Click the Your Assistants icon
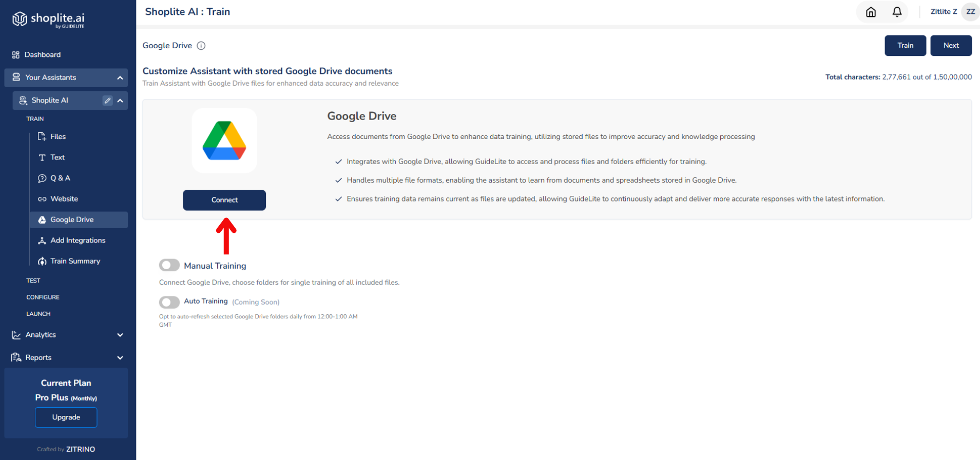 coord(16,77)
